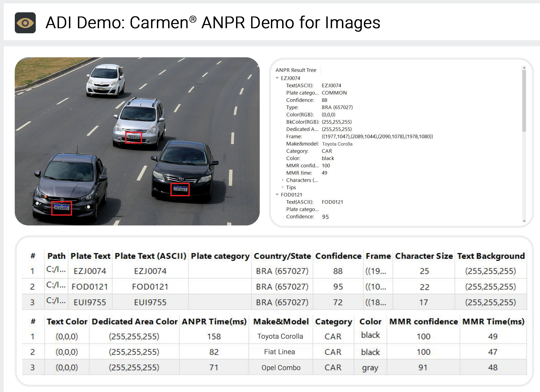Image resolution: width=540 pixels, height=392 pixels.
Task: Click the ANPR time value 158
Action: point(214,336)
